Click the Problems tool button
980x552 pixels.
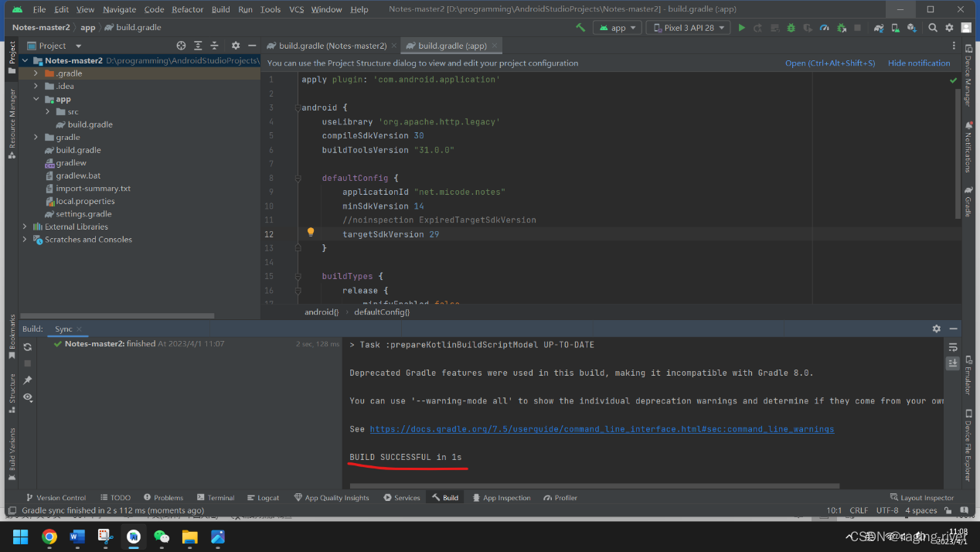163,498
